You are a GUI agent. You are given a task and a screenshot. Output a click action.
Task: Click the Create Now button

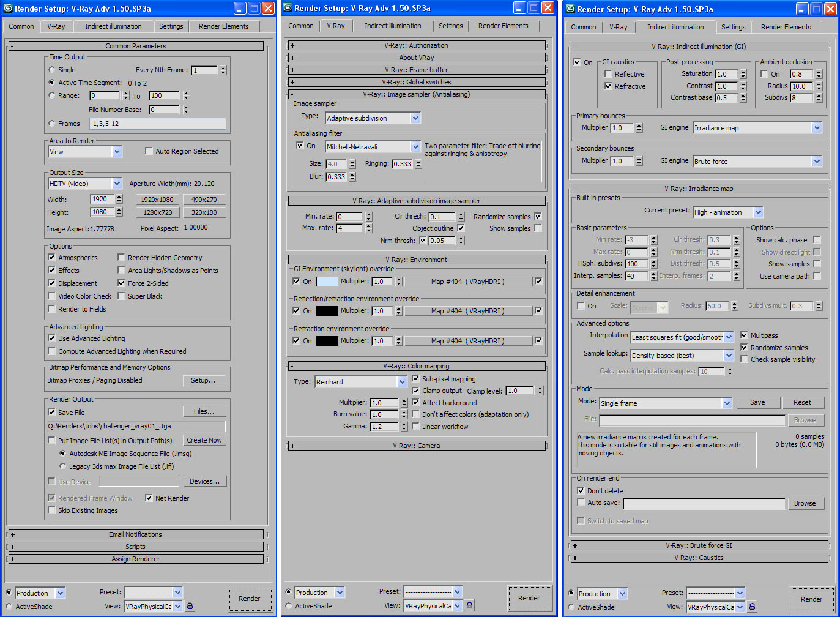pos(204,440)
